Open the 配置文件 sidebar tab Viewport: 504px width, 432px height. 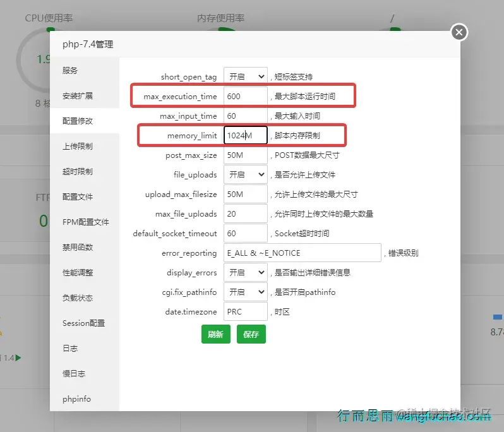(x=85, y=196)
